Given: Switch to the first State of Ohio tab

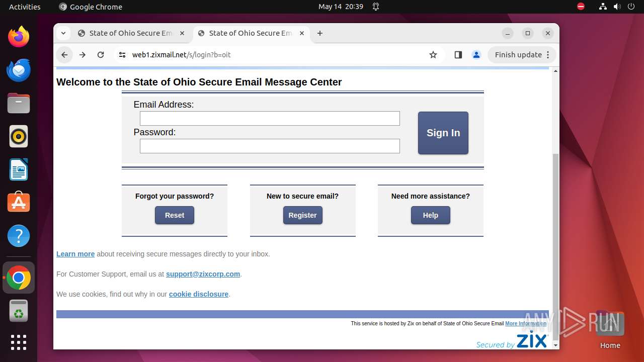Looking at the screenshot, I should (131, 33).
